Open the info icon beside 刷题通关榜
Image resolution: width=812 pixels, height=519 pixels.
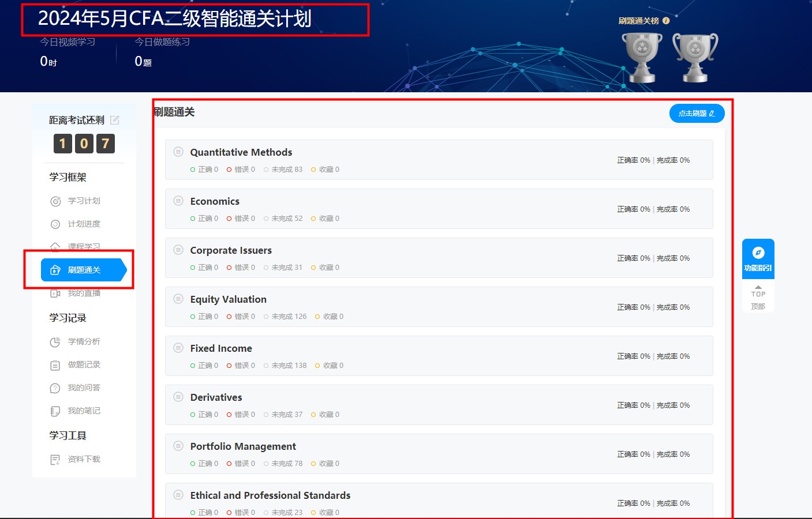(x=666, y=21)
